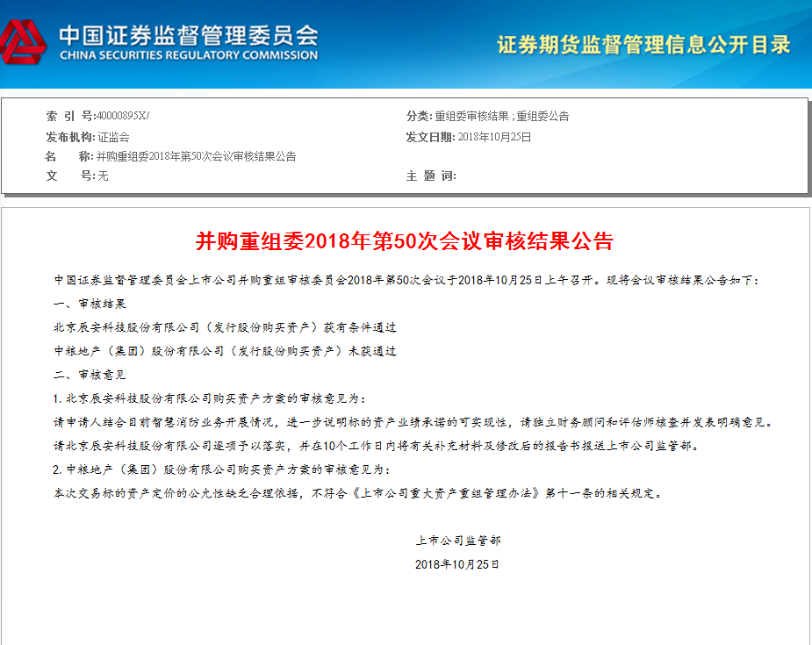Click the sentence requiring 10个工作日内 submission
The width and height of the screenshot is (812, 645).
coord(376,446)
